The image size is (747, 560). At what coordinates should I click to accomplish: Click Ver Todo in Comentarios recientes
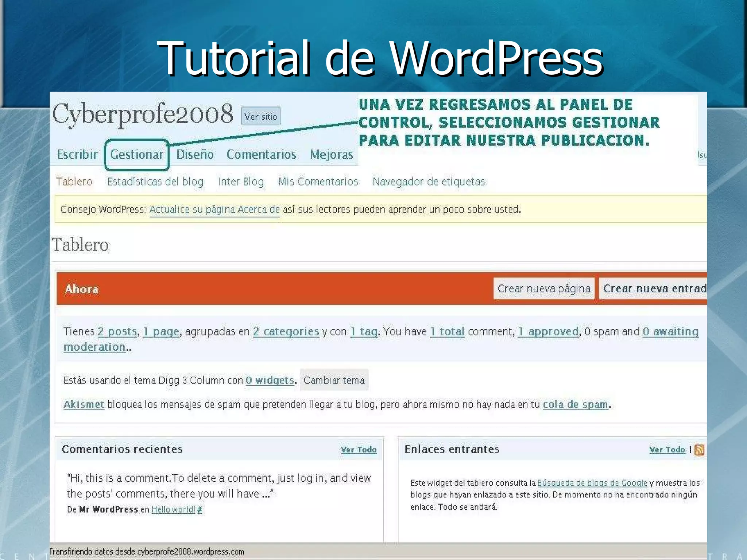359,450
